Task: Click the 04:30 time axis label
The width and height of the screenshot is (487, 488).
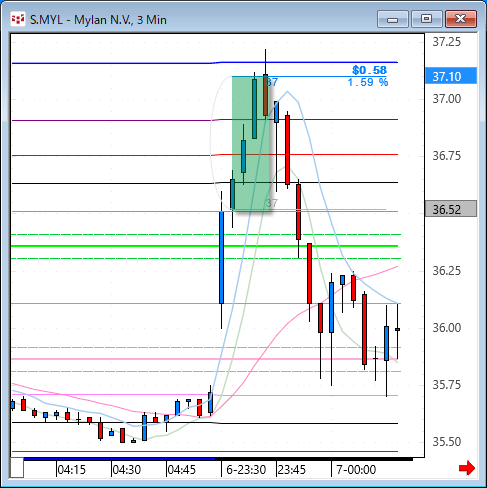Action: pyautogui.click(x=126, y=469)
